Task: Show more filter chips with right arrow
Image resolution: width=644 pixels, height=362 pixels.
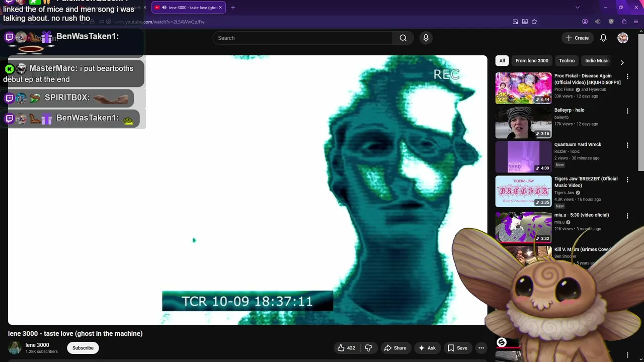Action: click(x=622, y=62)
